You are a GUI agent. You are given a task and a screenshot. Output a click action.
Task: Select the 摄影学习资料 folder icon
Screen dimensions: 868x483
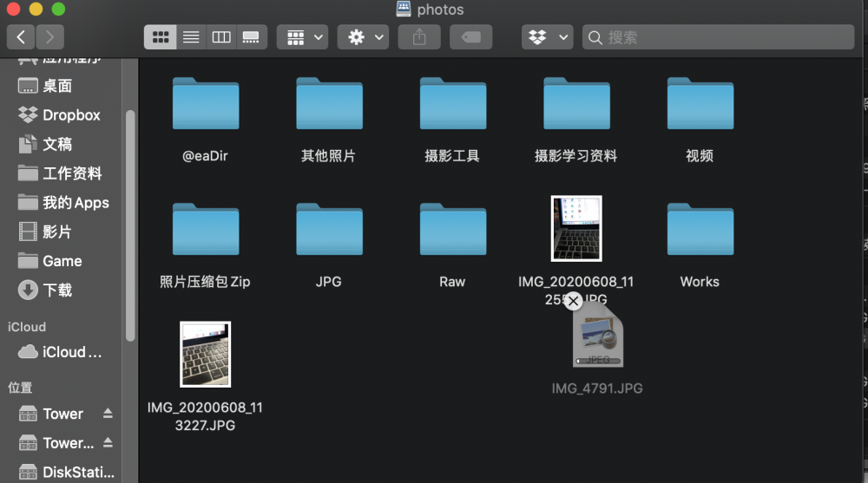[x=576, y=103]
